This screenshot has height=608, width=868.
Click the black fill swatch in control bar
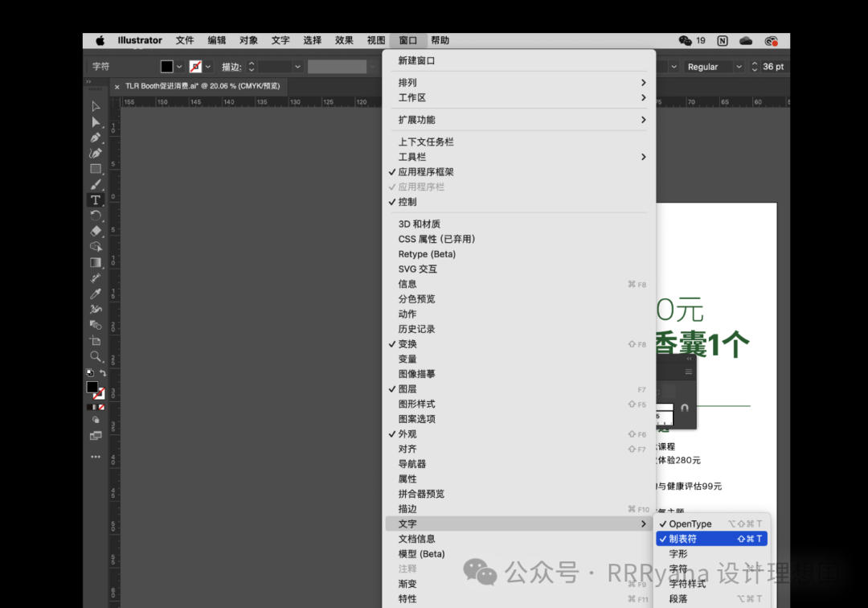coord(166,67)
